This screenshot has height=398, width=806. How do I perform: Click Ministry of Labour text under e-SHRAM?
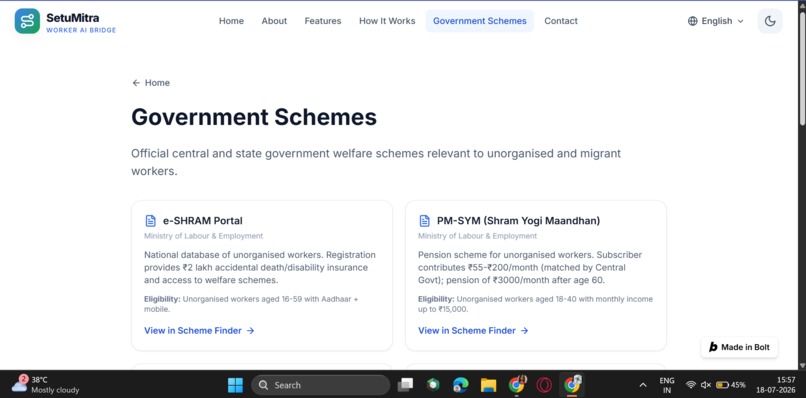[204, 236]
